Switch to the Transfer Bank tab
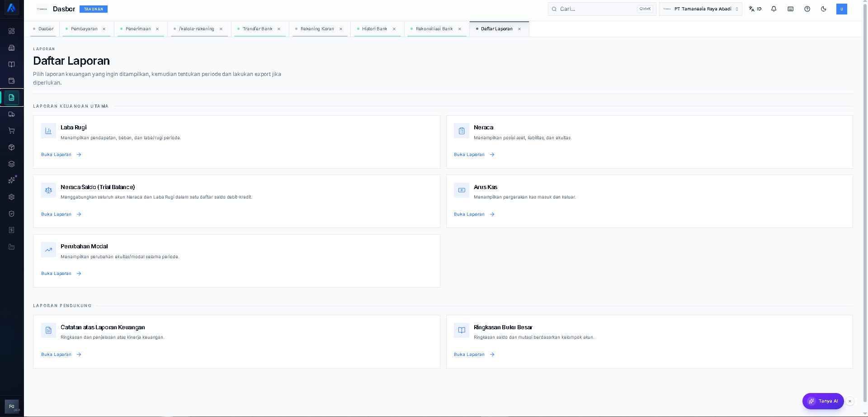Screen dimensions: 868x417 [x=257, y=29]
